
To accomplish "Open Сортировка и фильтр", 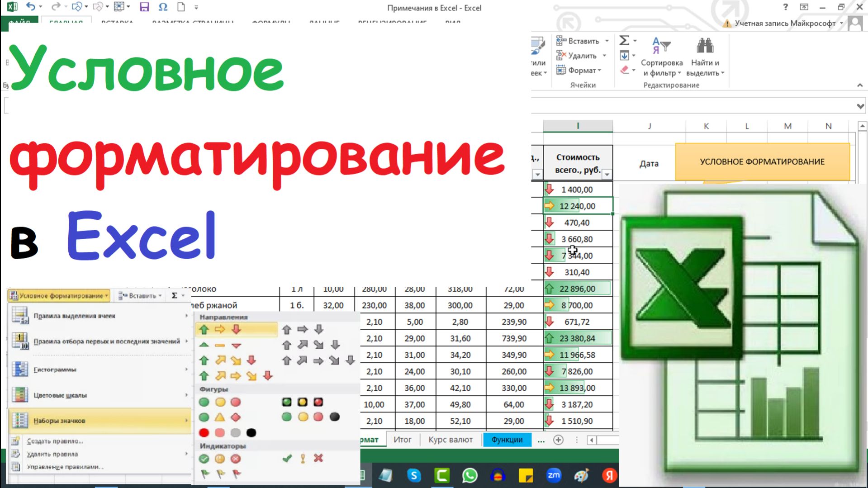I will pos(661,57).
